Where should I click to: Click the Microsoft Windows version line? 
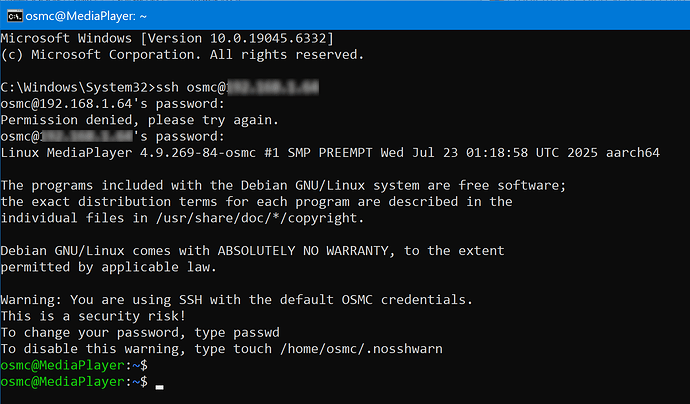click(x=167, y=38)
